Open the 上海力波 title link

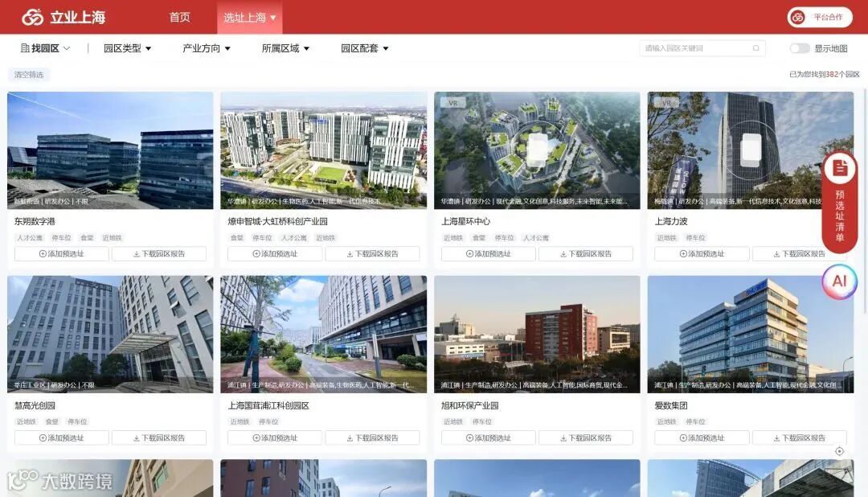[671, 221]
